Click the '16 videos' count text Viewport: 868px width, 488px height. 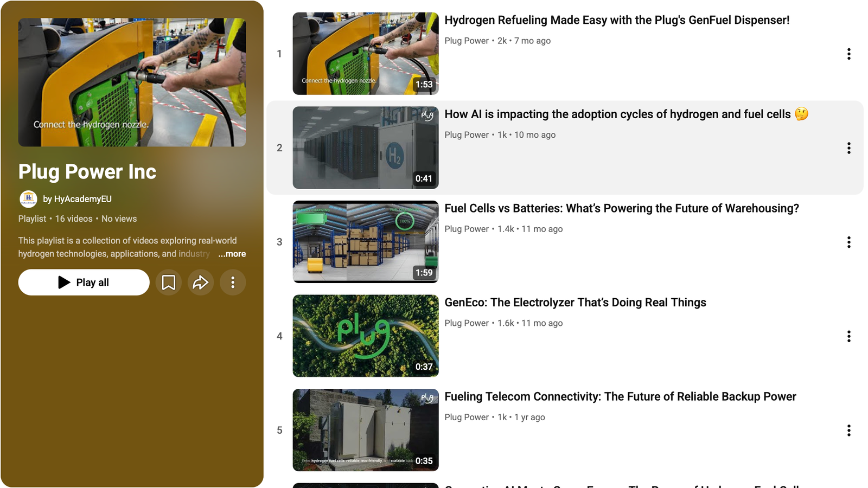74,219
